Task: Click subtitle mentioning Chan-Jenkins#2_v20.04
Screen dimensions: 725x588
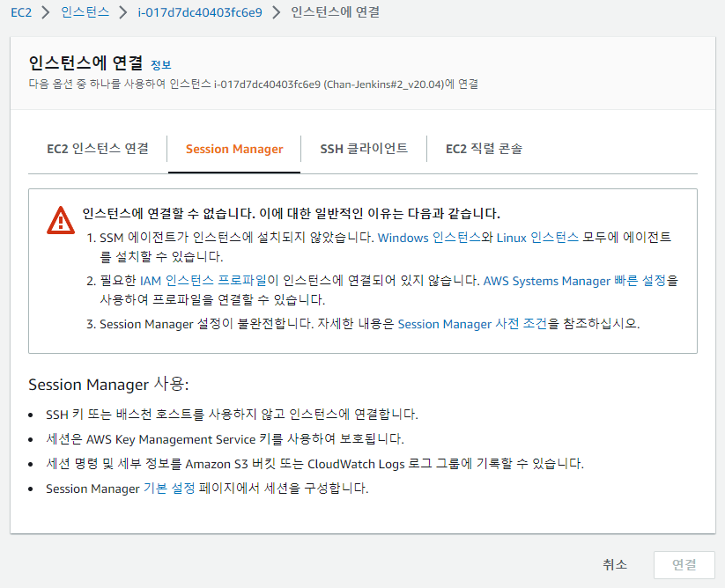Action: 254,85
